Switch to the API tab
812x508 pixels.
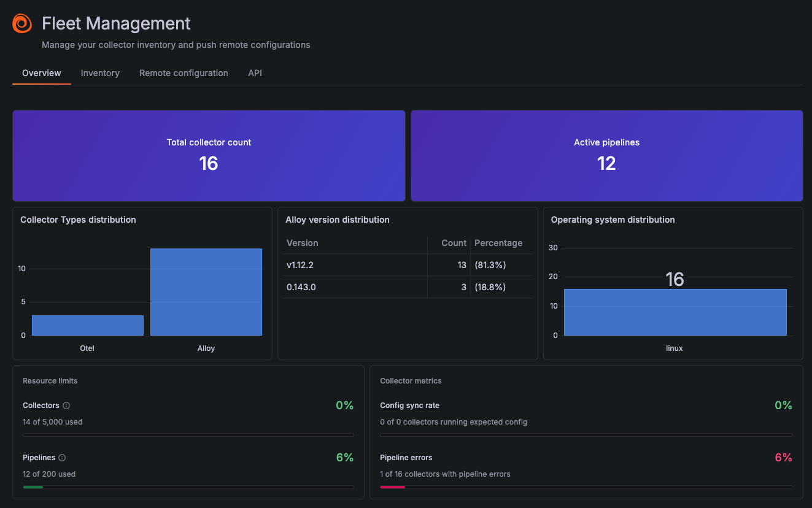(255, 72)
